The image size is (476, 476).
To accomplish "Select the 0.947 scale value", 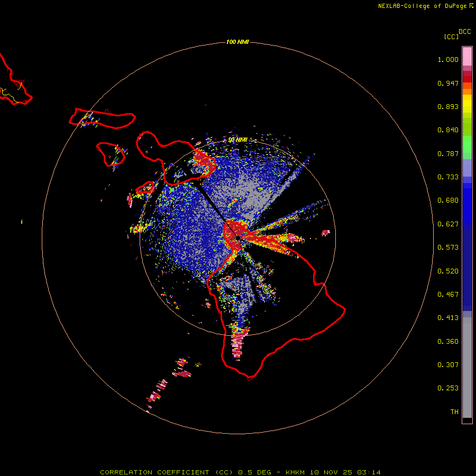I will click(448, 83).
